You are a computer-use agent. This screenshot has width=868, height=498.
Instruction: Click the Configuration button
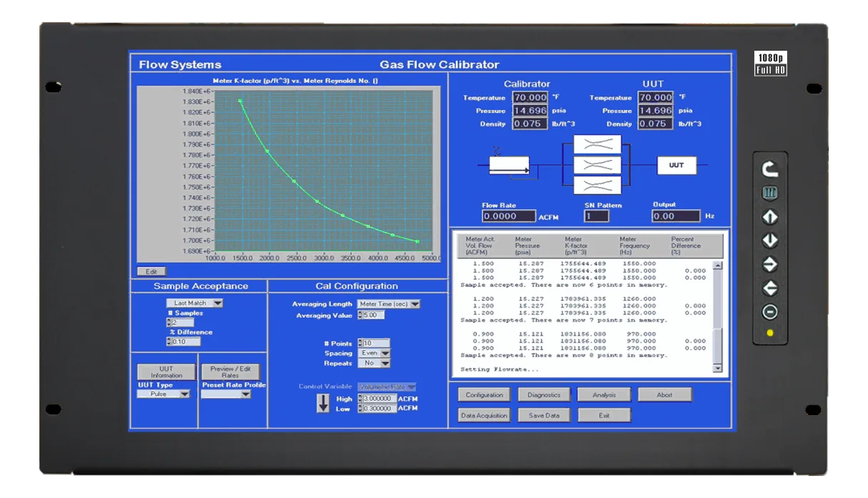(484, 394)
